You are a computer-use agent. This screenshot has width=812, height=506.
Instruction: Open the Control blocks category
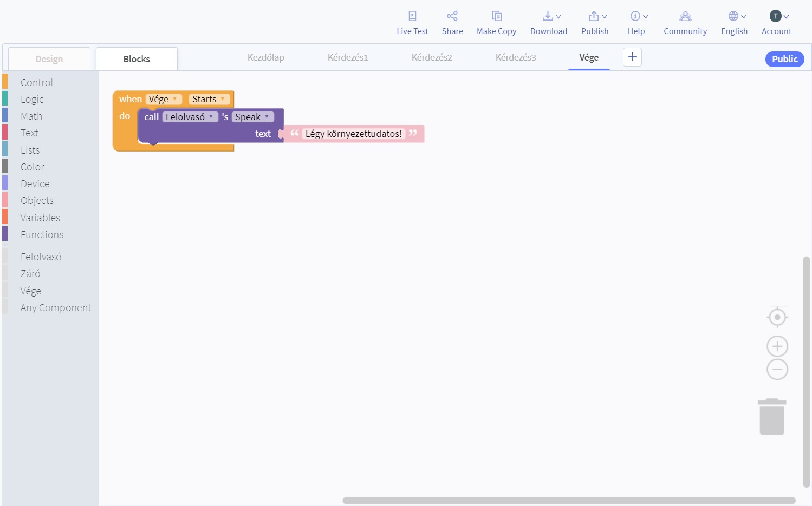(x=37, y=82)
